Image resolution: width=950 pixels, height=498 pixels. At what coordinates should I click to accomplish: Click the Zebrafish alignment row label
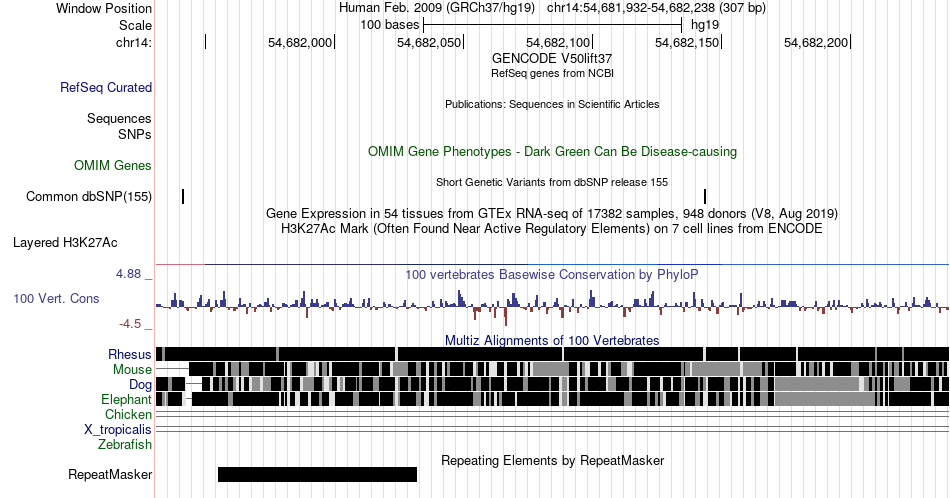(125, 444)
